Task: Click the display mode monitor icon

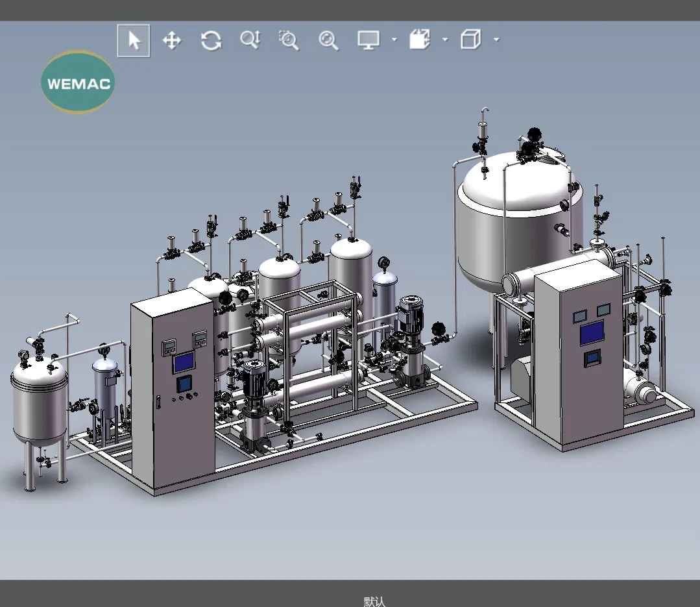Action: (x=368, y=40)
